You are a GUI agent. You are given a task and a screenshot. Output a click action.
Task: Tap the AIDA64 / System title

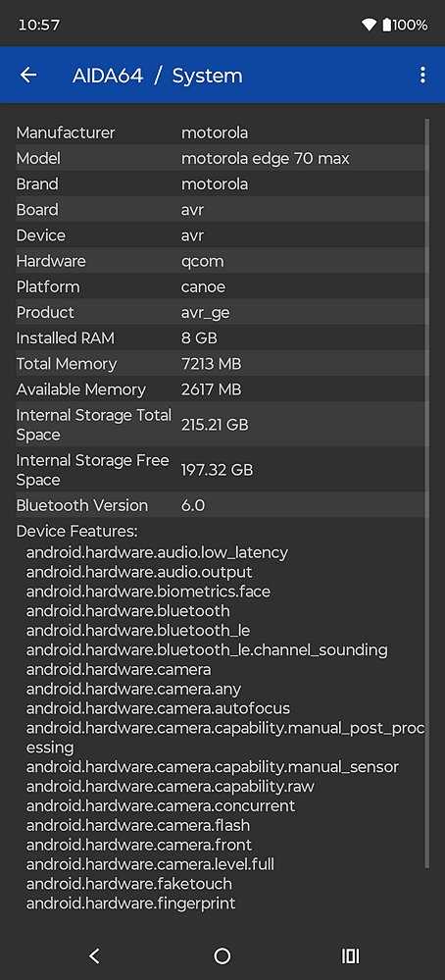tap(157, 76)
